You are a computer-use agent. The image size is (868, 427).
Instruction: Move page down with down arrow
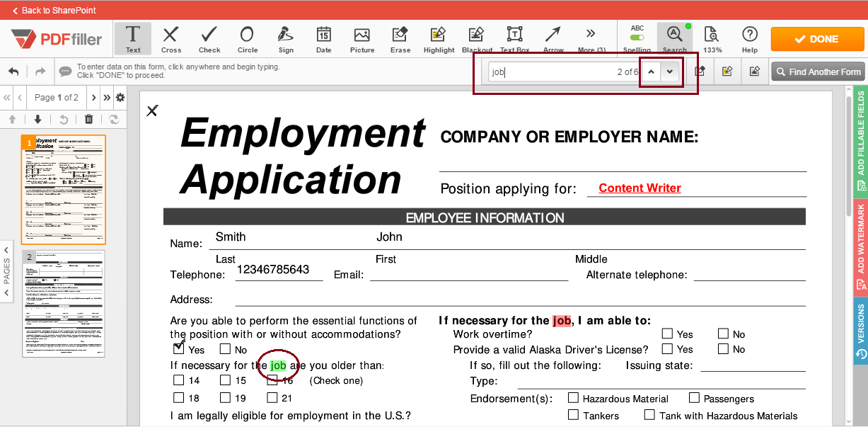(x=38, y=120)
